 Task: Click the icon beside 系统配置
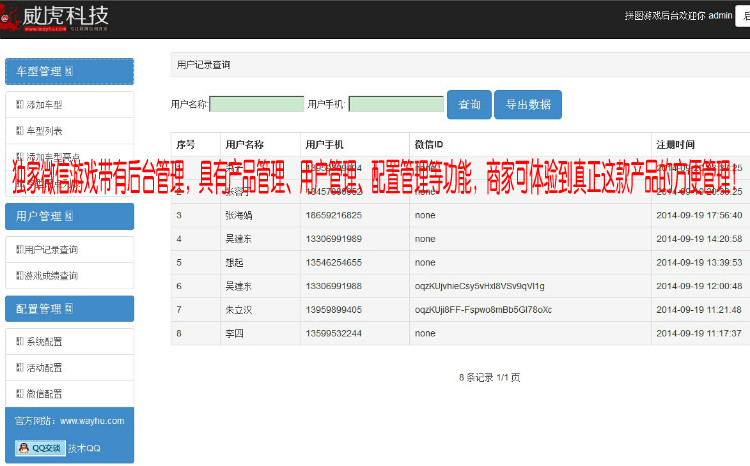pos(20,342)
